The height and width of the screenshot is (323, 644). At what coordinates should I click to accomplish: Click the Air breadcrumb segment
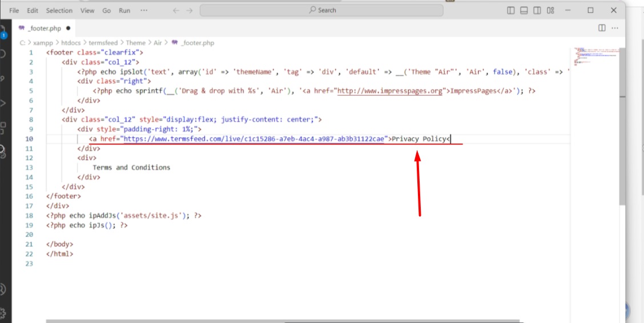click(158, 43)
